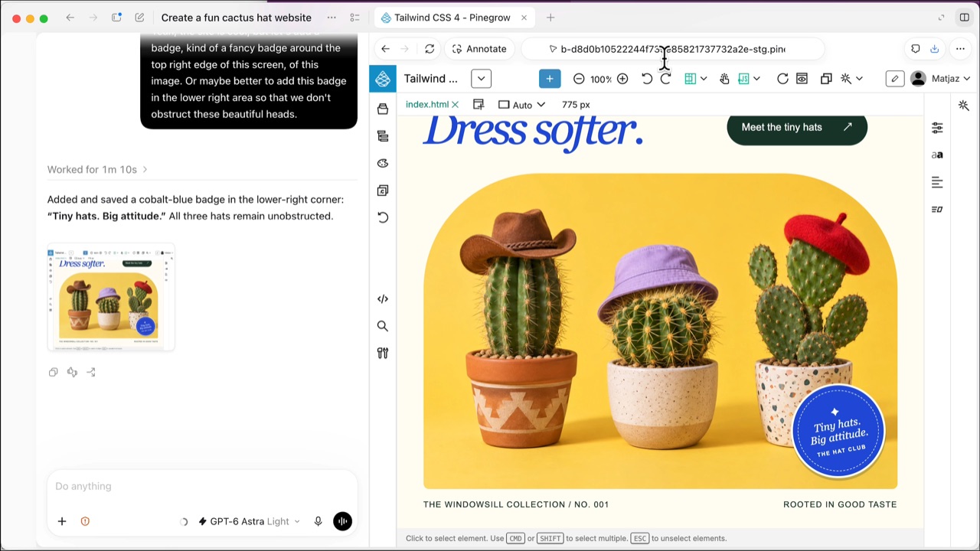Open the list settings icon in right sidebar
The image size is (980, 551).
point(937,209)
